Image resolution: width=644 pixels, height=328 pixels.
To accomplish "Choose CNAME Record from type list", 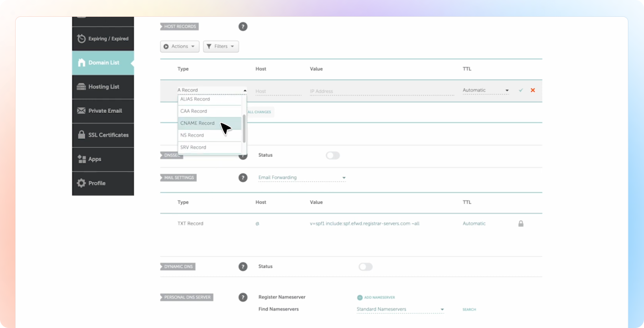I will tap(210, 123).
